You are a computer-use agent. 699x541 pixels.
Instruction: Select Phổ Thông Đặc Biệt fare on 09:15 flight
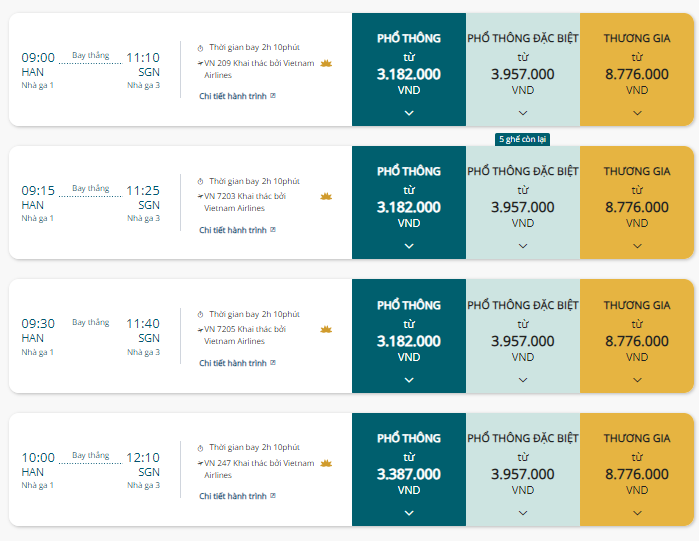click(x=523, y=202)
